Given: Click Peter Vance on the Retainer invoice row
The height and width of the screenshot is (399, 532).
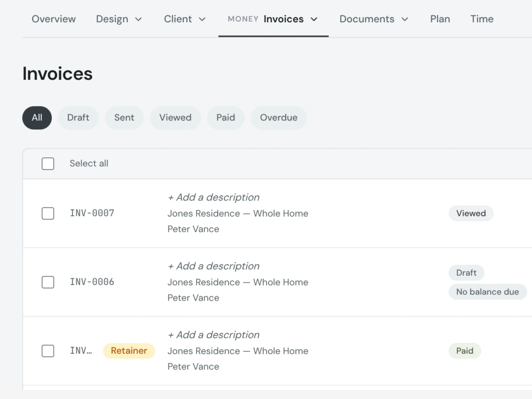Looking at the screenshot, I should [x=193, y=367].
